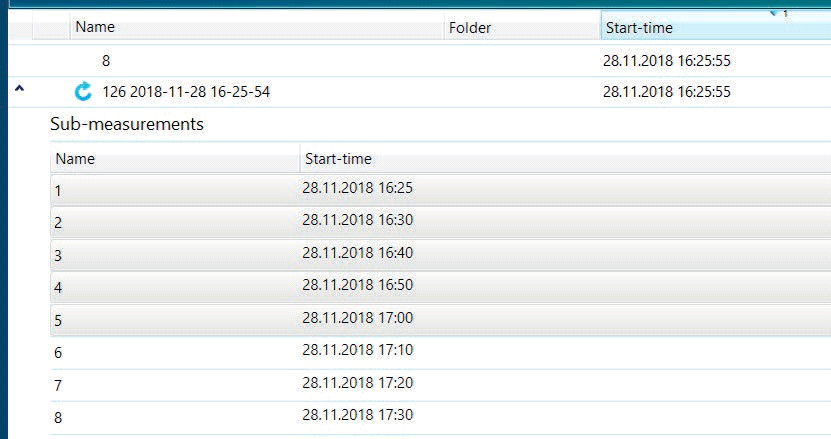Sort sub-measurements by the Name column
Image resolution: width=831 pixels, height=439 pixels.
75,158
